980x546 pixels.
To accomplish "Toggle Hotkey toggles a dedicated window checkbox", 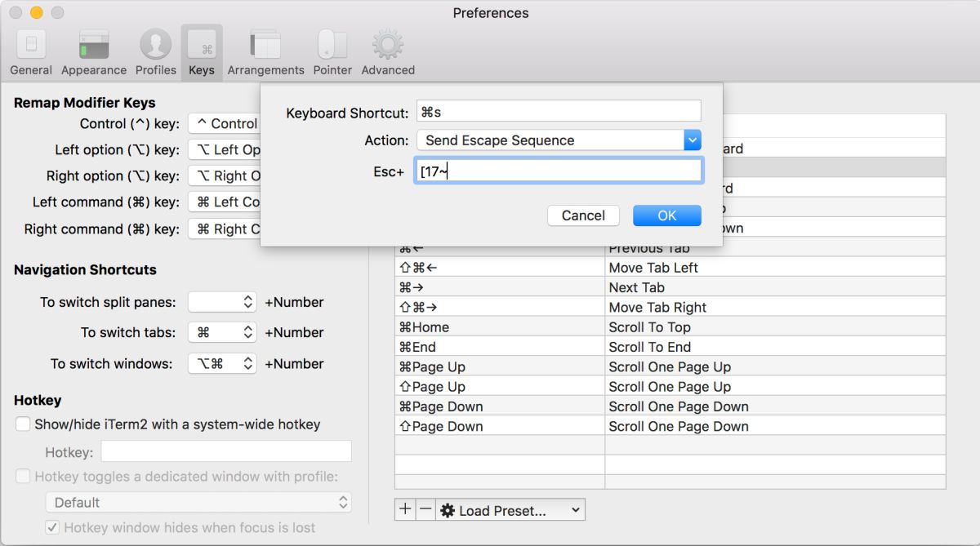I will (x=23, y=476).
